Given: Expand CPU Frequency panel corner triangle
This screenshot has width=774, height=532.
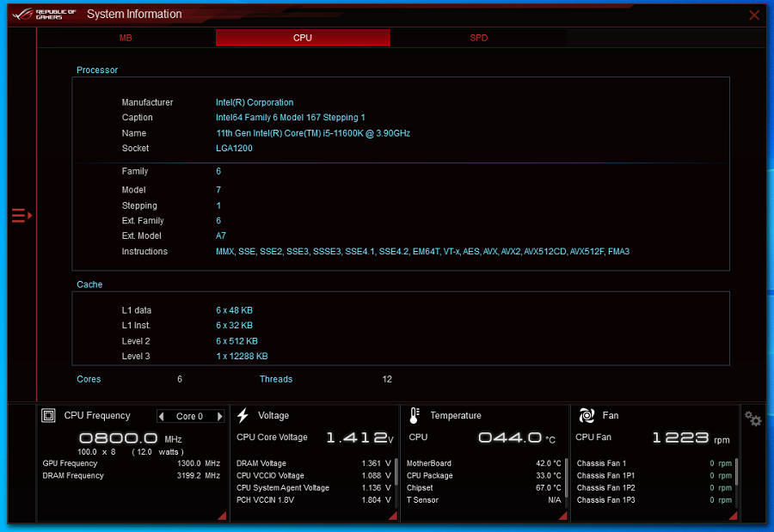Looking at the screenshot, I should (x=222, y=515).
